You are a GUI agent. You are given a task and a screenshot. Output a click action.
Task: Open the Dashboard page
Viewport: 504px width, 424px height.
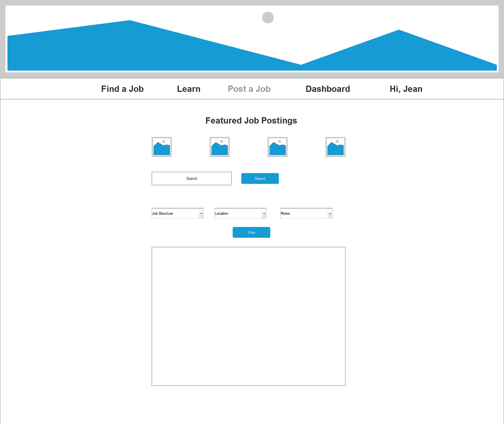328,89
